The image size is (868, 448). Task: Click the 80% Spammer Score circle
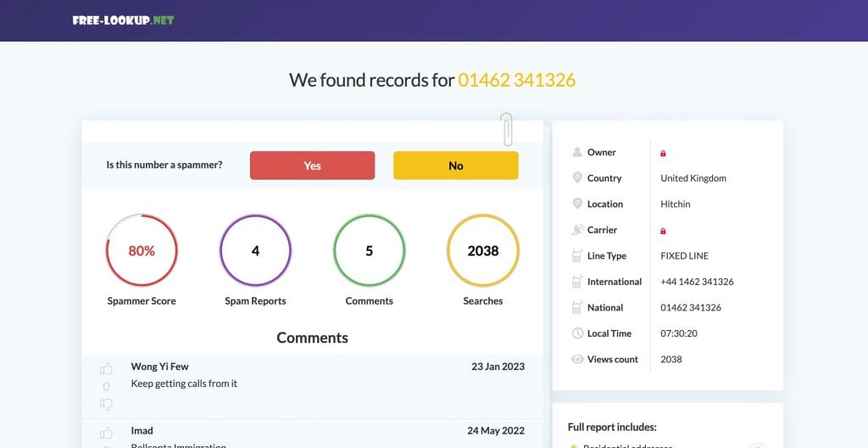click(x=142, y=250)
